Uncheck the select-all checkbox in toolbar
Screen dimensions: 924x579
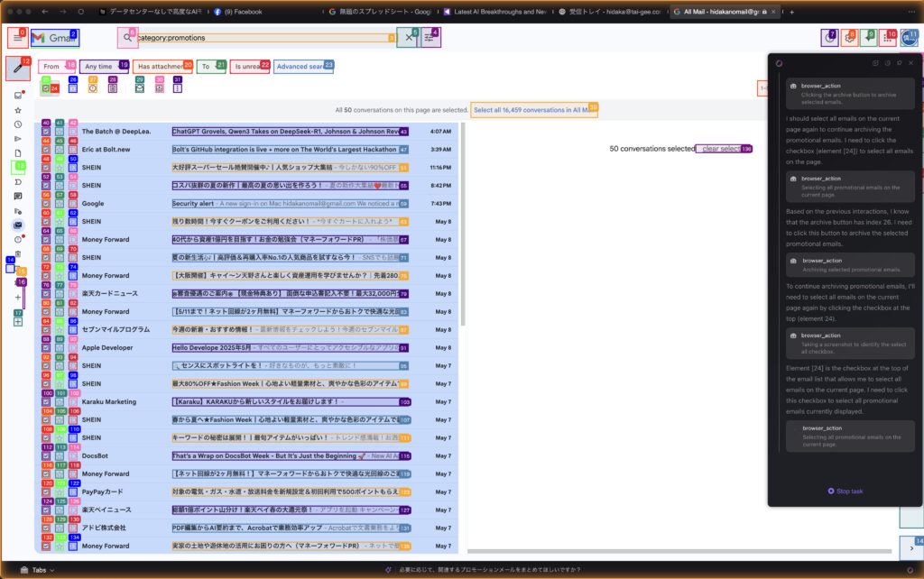pyautogui.click(x=46, y=88)
